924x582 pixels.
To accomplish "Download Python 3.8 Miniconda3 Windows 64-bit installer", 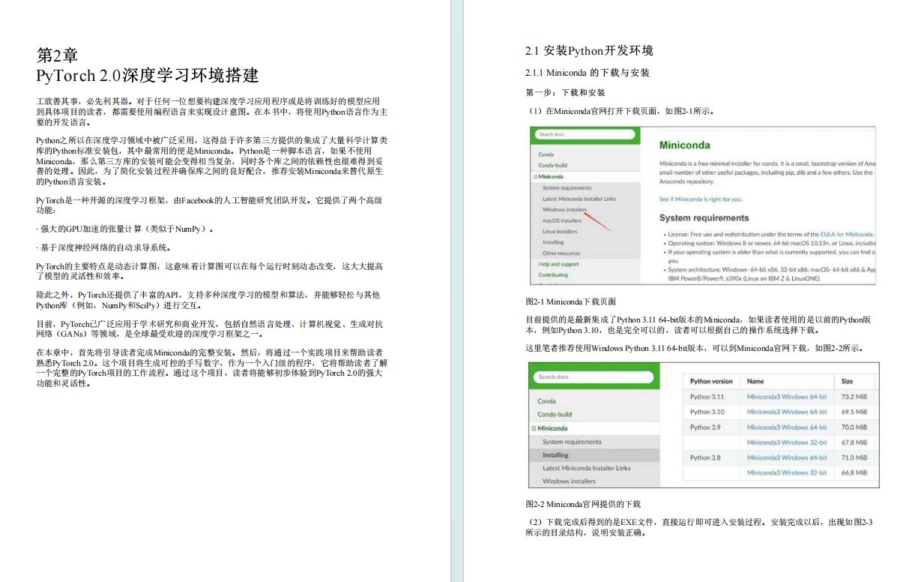I will coord(787,458).
